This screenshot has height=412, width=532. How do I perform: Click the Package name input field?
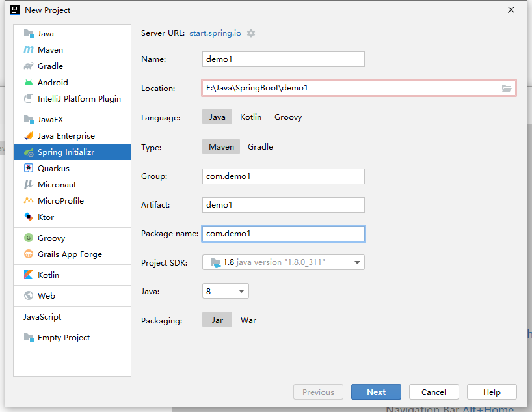tap(284, 234)
